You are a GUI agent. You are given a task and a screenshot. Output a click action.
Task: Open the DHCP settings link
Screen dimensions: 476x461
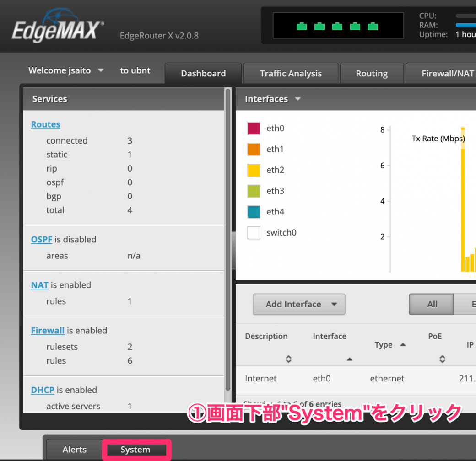click(x=43, y=390)
